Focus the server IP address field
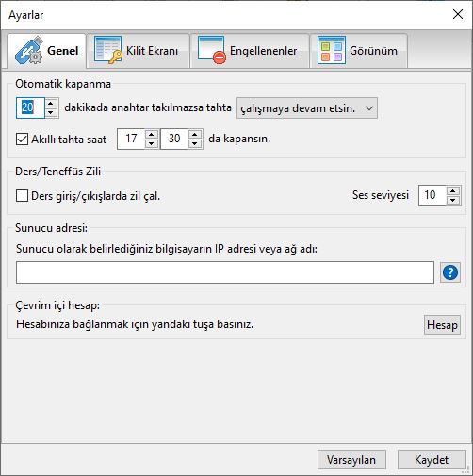This screenshot has width=473, height=476. (x=225, y=272)
